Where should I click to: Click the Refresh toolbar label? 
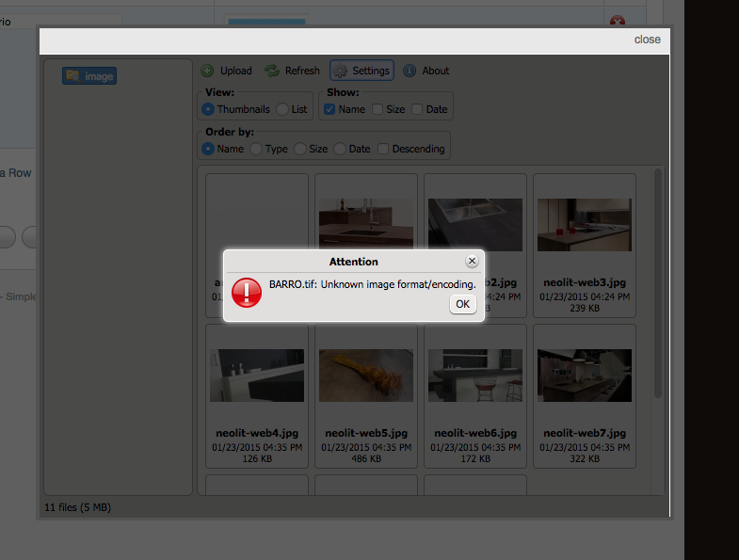click(302, 71)
